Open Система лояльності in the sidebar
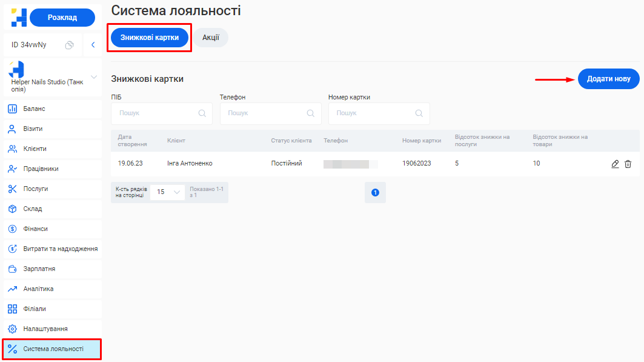The width and height of the screenshot is (644, 362). click(53, 349)
